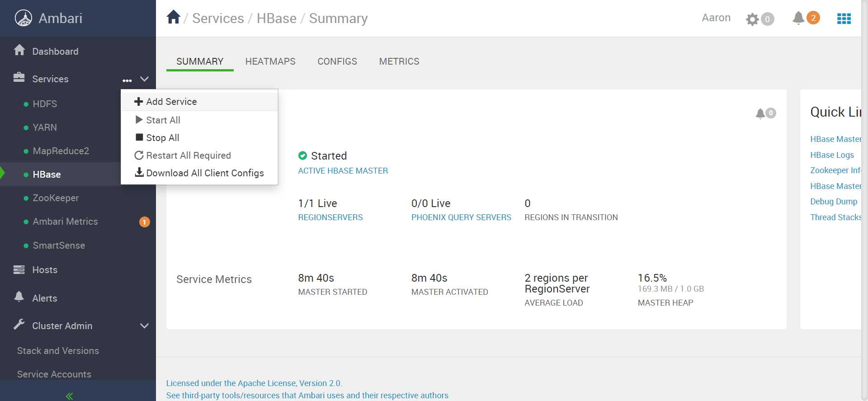Image resolution: width=868 pixels, height=401 pixels.
Task: Open the RegionServers link
Action: [330, 217]
